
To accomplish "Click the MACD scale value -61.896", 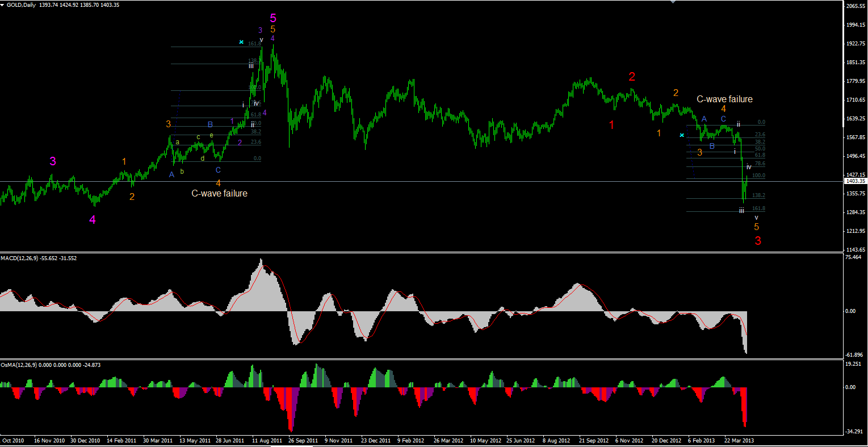I will (x=855, y=355).
